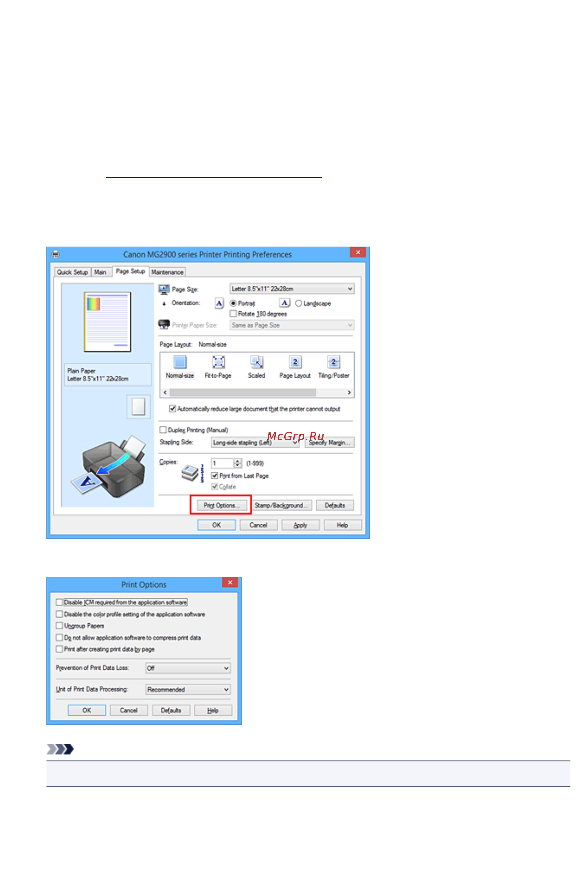Click the landscape orientation A icon

click(x=285, y=303)
